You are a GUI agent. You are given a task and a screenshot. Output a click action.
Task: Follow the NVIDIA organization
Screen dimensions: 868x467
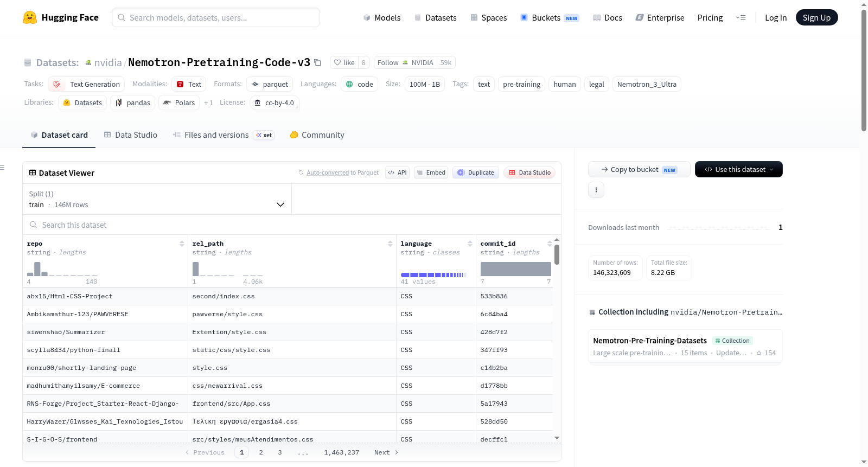point(405,63)
